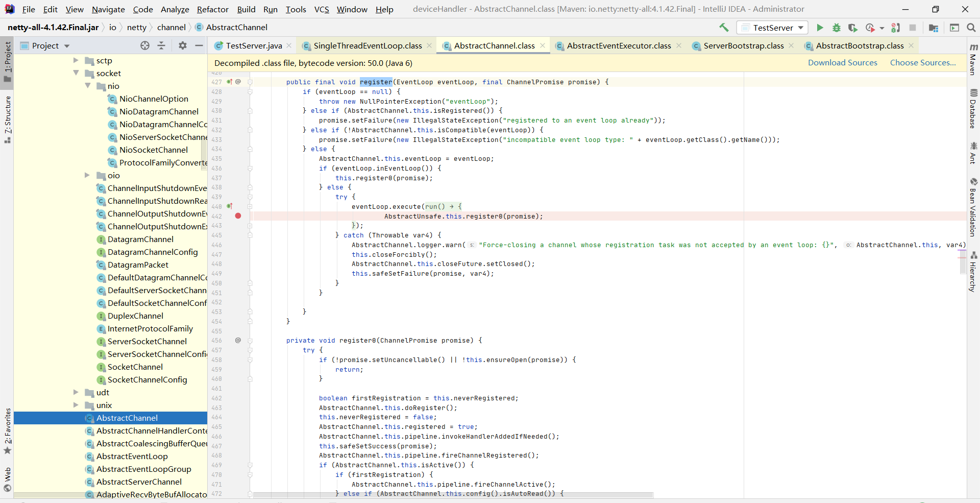The height and width of the screenshot is (503, 980).
Task: Open the Ant tool window
Action: (x=973, y=153)
